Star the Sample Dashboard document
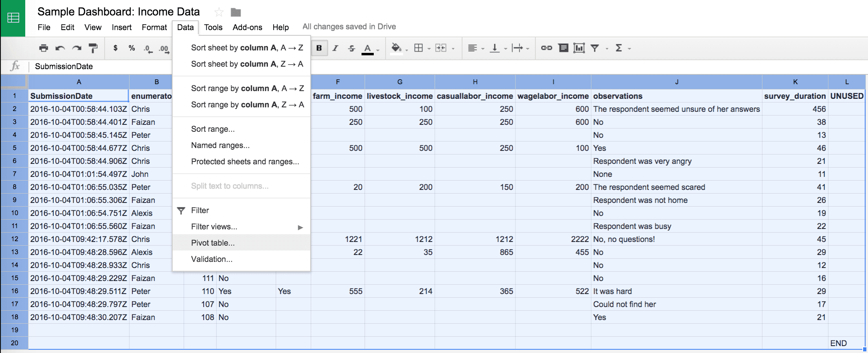This screenshot has width=868, height=353. pyautogui.click(x=219, y=12)
